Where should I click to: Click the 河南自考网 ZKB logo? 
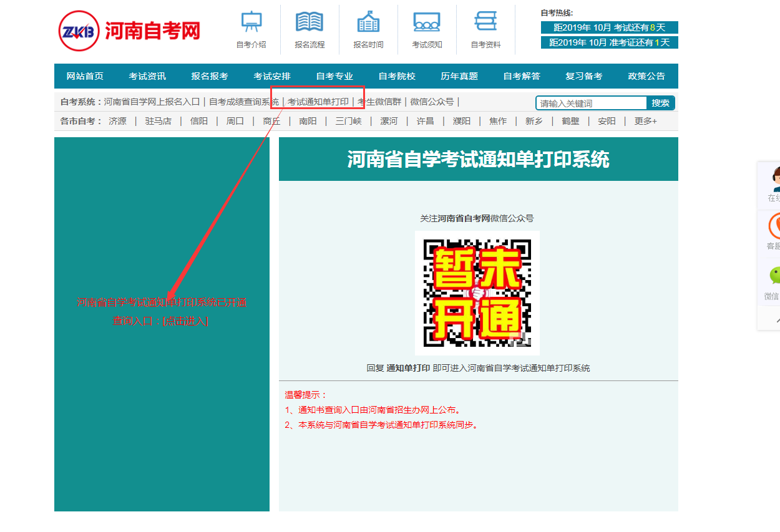tap(129, 31)
